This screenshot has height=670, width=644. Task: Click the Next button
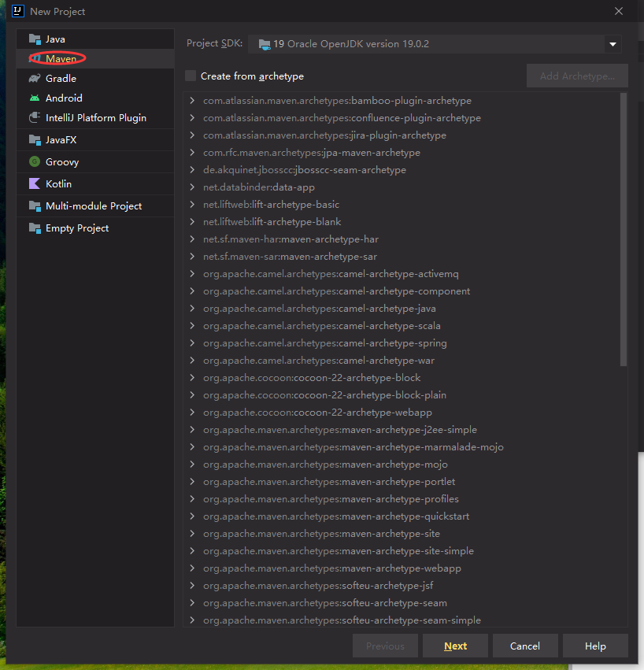tap(455, 646)
